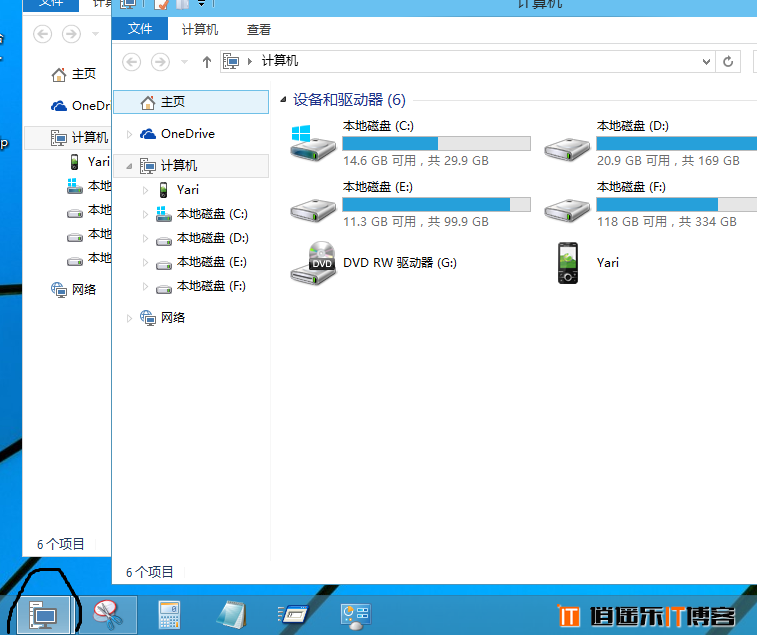Click the text 118 GB 可用，共 334 GB
Screen dimensions: 757x635
coord(667,222)
